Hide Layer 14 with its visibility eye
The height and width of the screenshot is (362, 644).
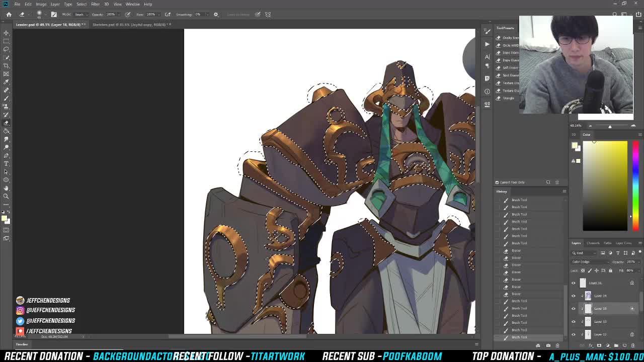[x=573, y=296]
